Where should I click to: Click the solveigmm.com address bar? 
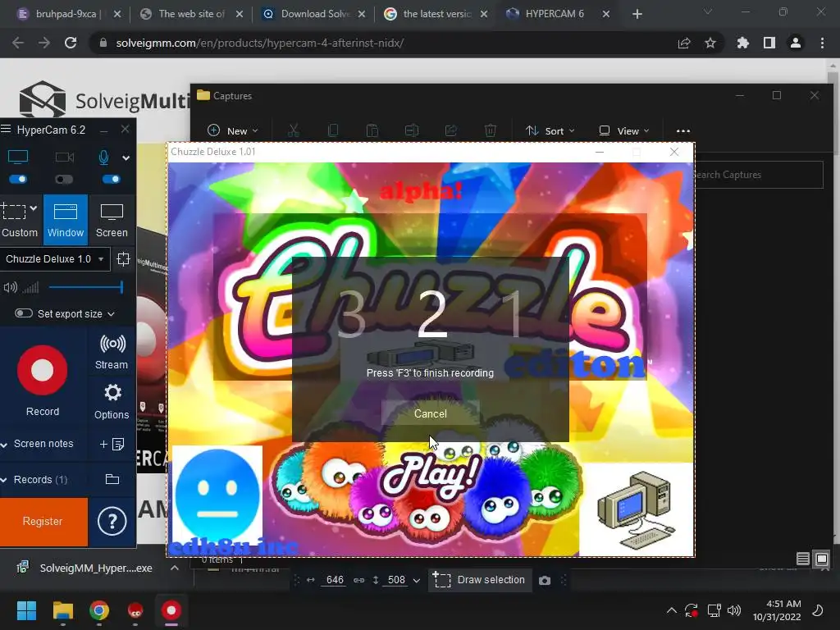tap(386, 43)
